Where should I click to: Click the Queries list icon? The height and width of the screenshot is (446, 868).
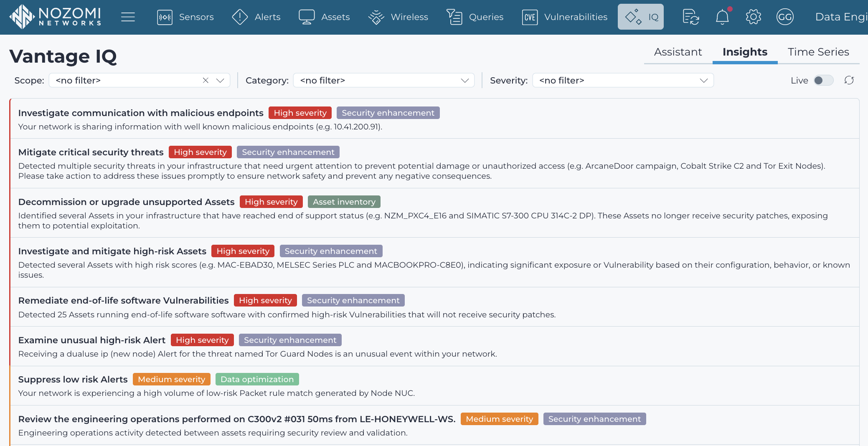click(x=454, y=17)
